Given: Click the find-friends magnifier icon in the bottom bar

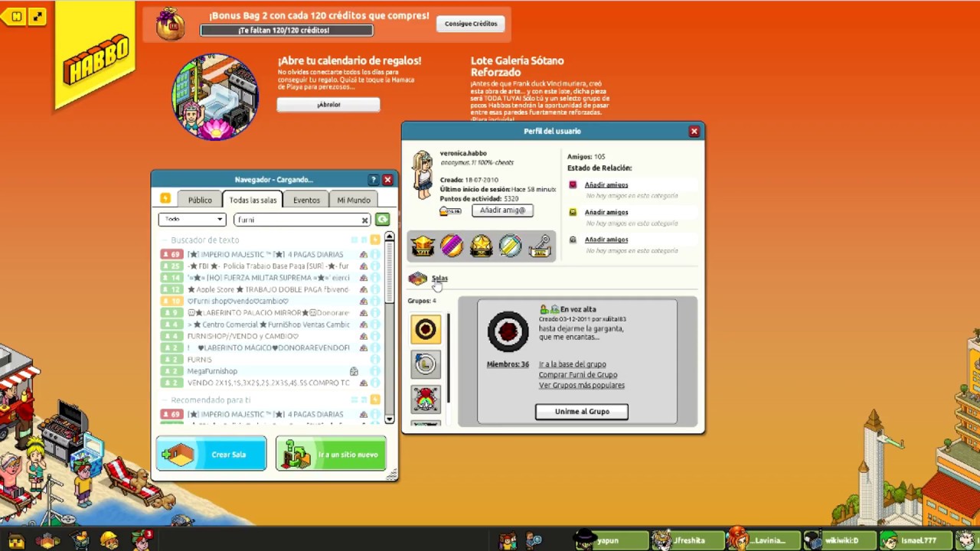Looking at the screenshot, I should (534, 540).
